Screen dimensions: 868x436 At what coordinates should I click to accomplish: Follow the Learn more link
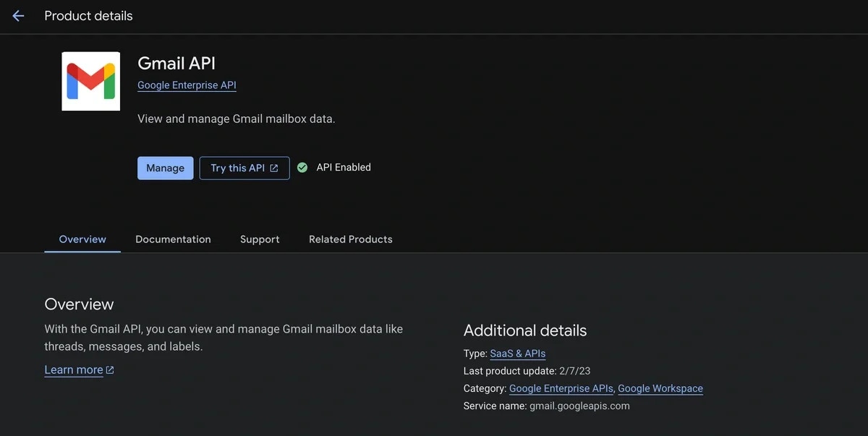[x=80, y=369]
